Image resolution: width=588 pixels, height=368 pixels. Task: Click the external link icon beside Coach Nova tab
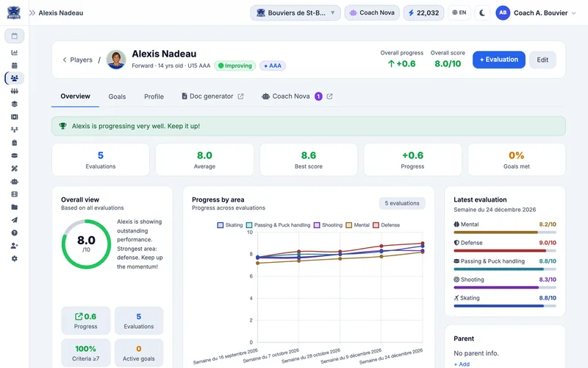329,96
